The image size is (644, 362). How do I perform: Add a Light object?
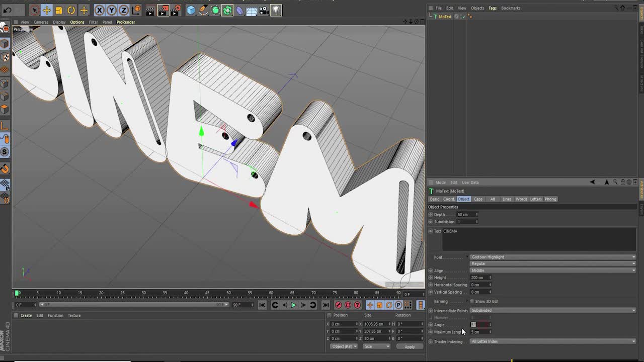click(x=276, y=10)
